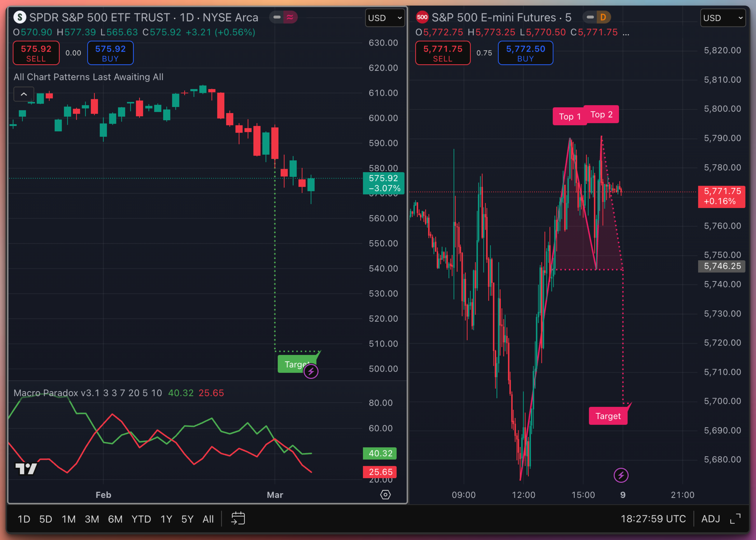This screenshot has height=540, width=756.
Task: Click the S&P 500 futures logo badge
Action: pos(422,17)
